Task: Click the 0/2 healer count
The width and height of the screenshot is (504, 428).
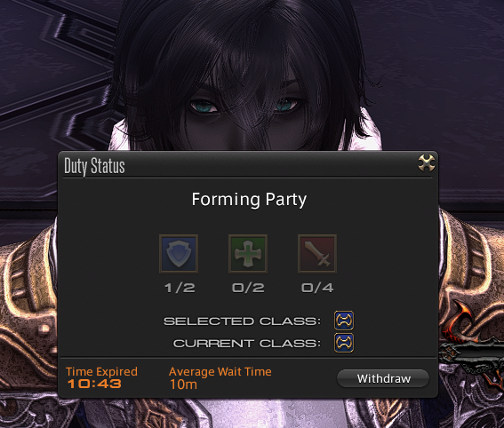Action: [x=248, y=288]
